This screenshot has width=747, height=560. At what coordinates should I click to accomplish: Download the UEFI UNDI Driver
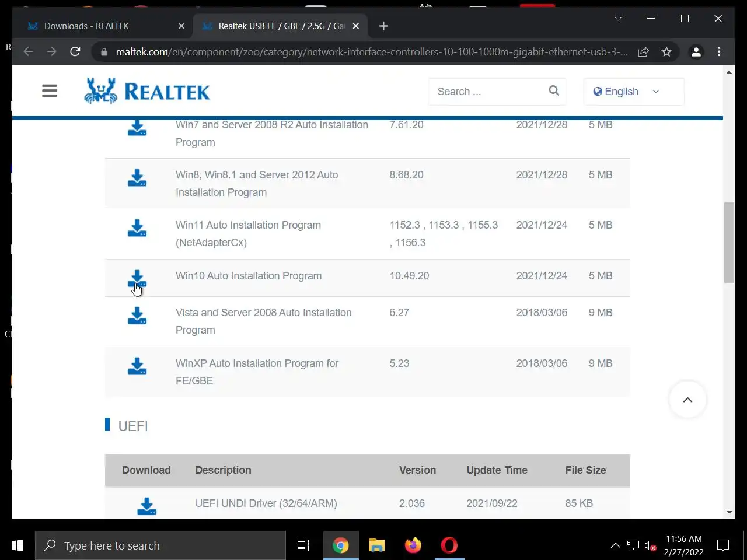click(x=146, y=506)
